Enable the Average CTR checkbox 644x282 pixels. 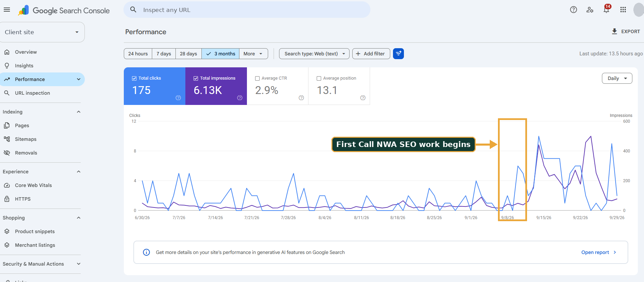click(x=258, y=78)
